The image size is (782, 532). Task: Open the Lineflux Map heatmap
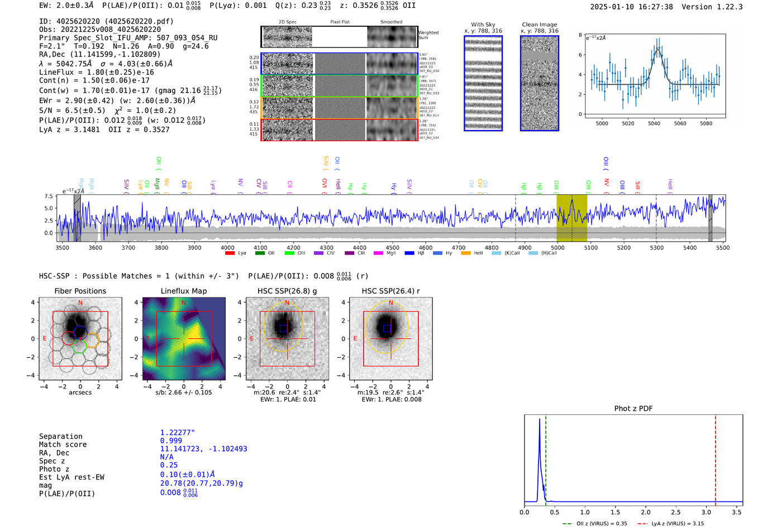pyautogui.click(x=184, y=339)
